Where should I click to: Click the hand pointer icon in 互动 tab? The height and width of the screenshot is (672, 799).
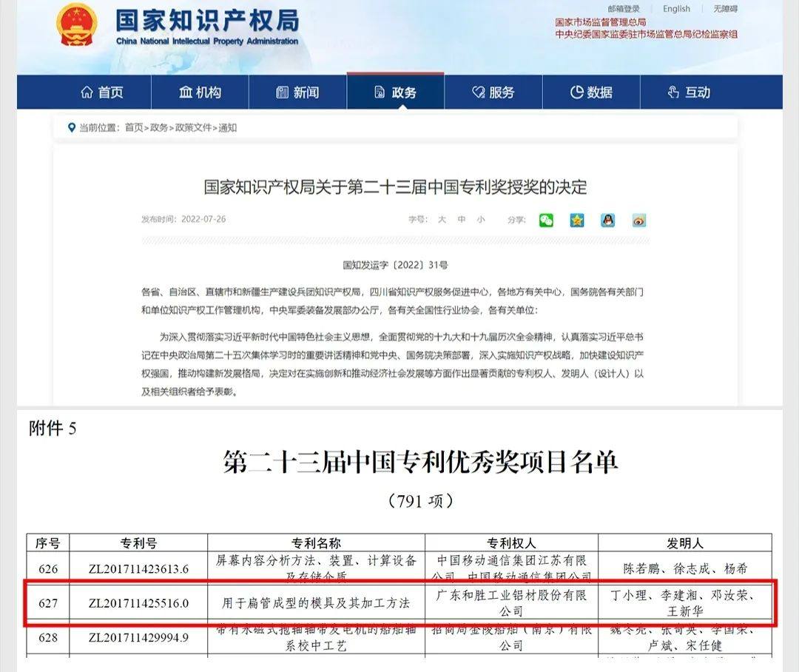tap(673, 93)
